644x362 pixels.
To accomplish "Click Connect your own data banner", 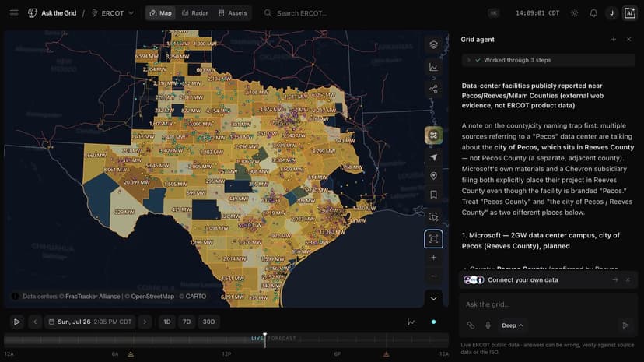I will click(548, 279).
